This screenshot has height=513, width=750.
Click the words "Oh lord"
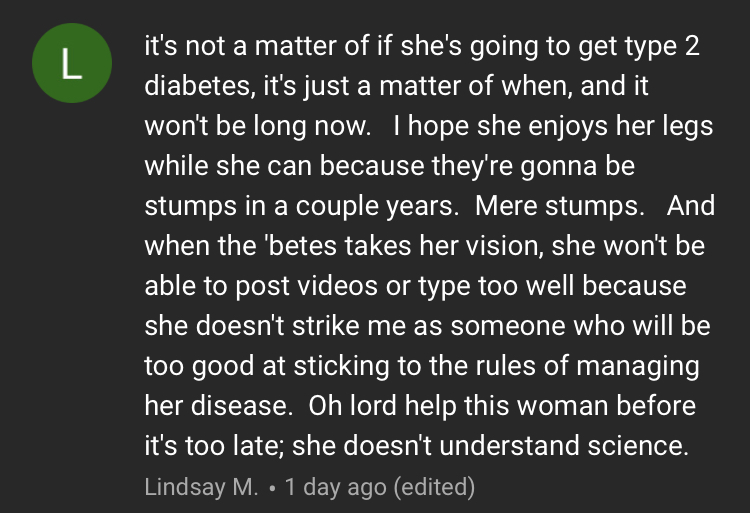(x=354, y=406)
